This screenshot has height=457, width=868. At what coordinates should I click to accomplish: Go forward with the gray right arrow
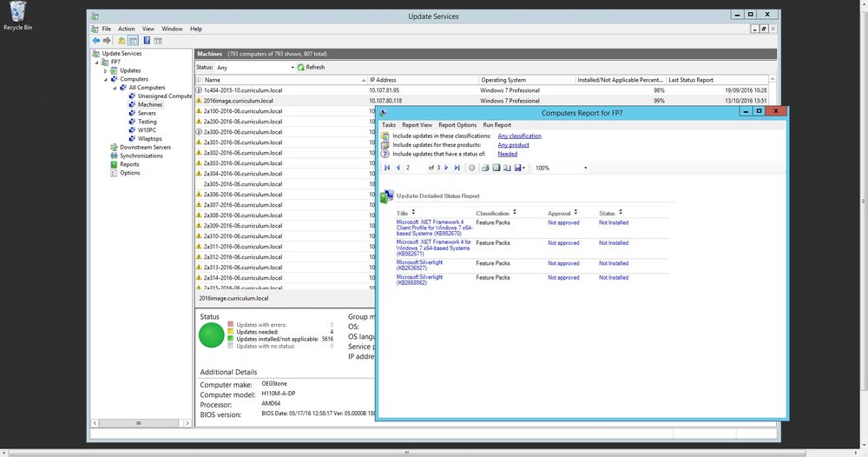[107, 41]
